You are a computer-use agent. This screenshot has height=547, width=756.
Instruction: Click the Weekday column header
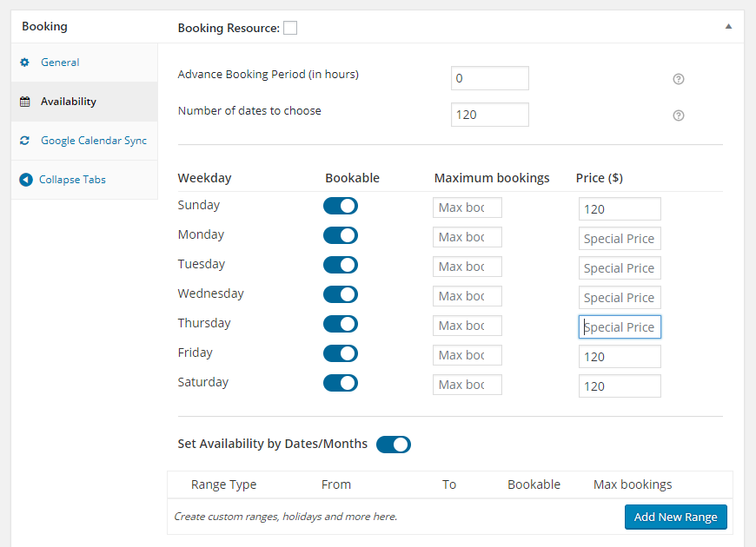[x=204, y=178]
